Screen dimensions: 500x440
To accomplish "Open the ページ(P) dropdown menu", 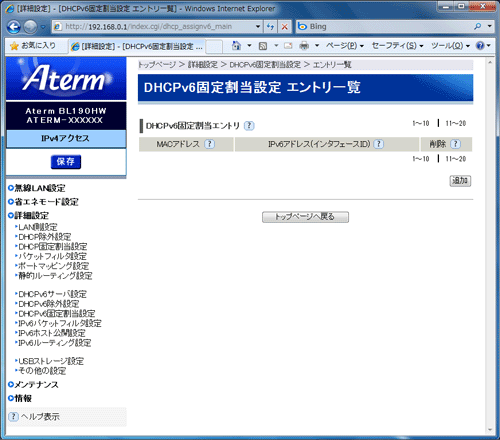I will (345, 46).
